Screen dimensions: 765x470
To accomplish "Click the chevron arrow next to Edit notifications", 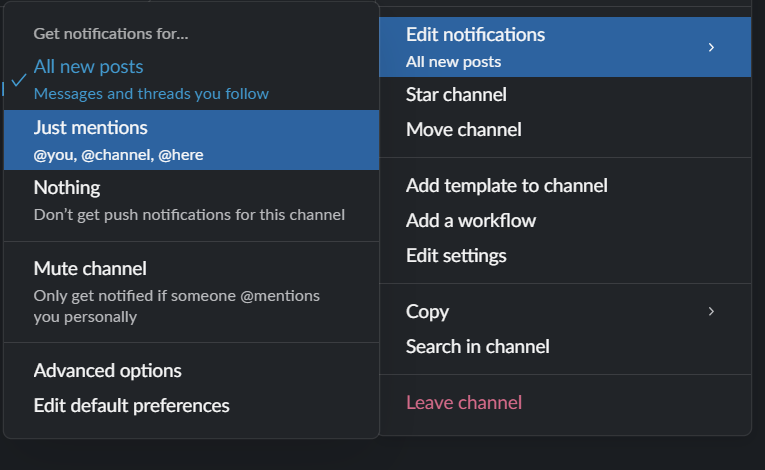I will tap(711, 47).
